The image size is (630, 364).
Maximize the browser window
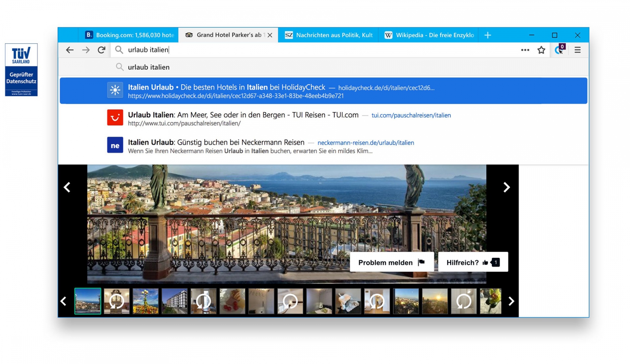pos(554,35)
